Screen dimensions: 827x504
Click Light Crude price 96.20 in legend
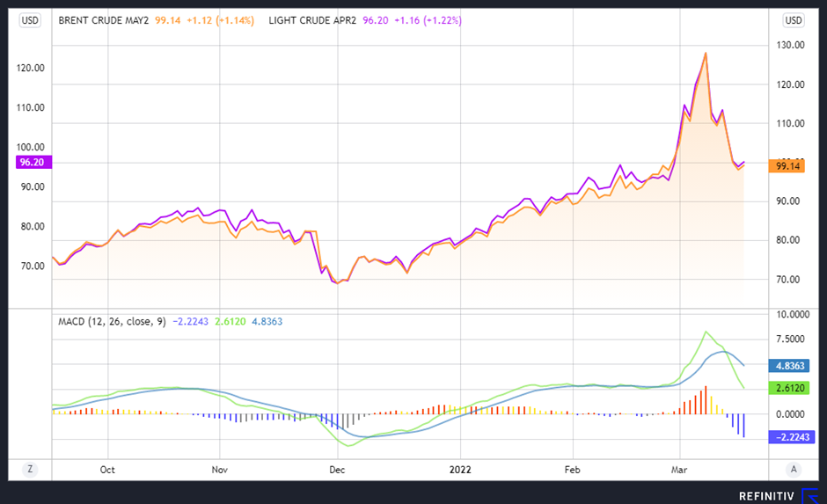[x=376, y=20]
